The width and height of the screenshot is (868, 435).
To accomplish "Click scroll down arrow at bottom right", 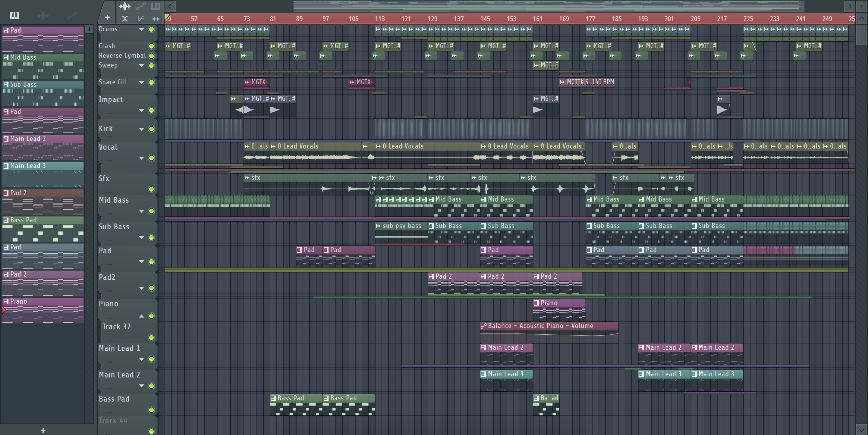I will pos(862,430).
